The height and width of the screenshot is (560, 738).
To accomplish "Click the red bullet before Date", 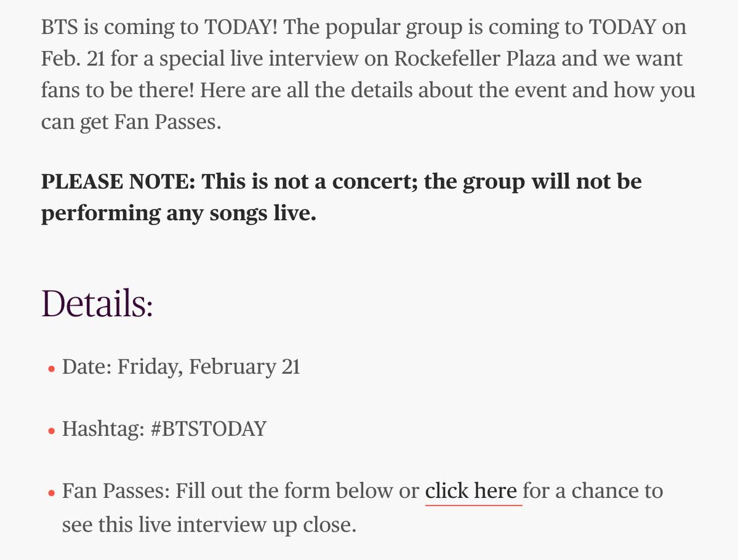I will [52, 369].
